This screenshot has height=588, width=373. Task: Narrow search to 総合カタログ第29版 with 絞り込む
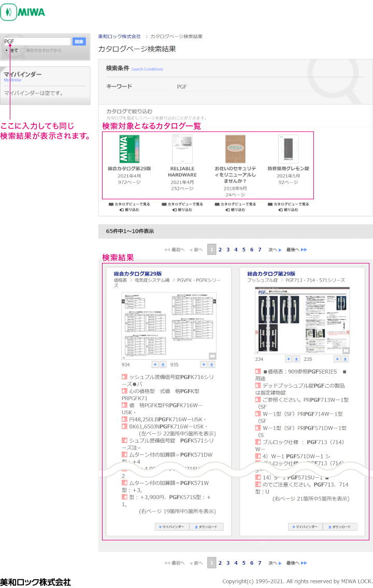[x=130, y=210]
